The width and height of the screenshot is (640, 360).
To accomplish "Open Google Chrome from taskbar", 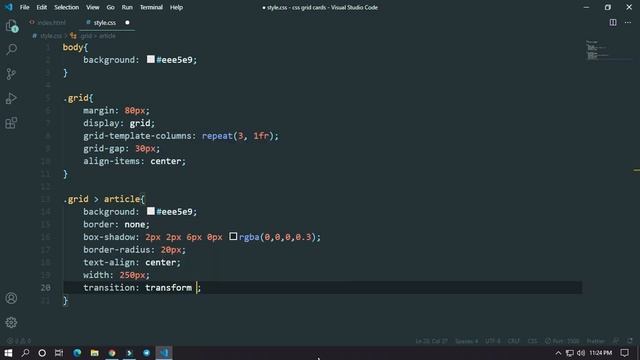I will [x=112, y=353].
